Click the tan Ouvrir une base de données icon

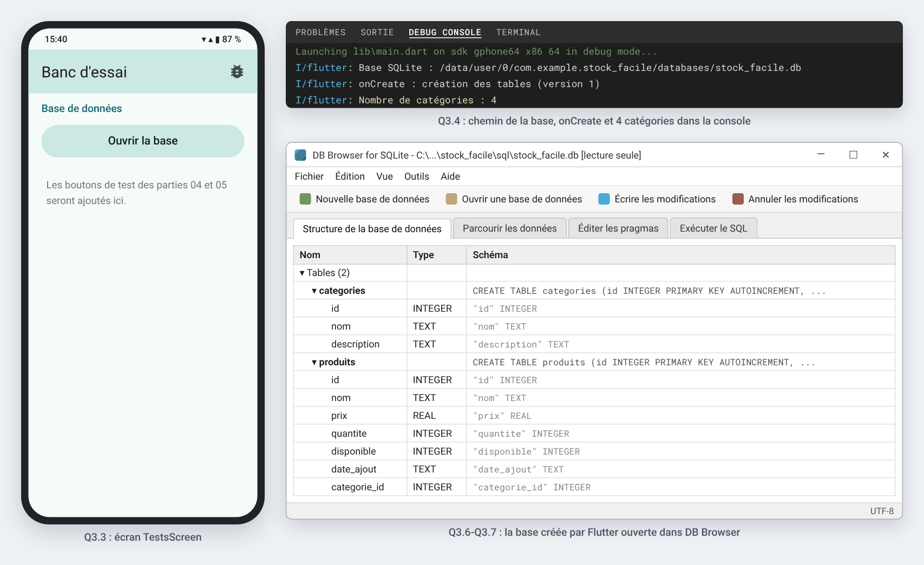tap(451, 199)
